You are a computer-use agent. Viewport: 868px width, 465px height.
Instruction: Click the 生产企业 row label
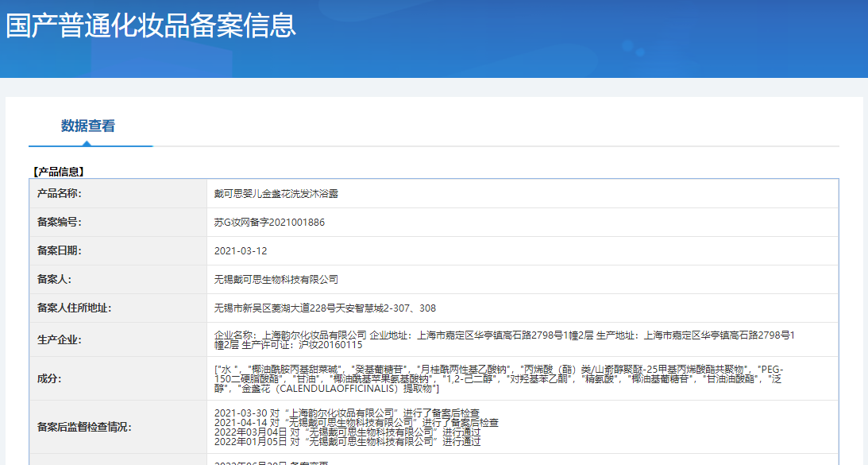(x=60, y=340)
